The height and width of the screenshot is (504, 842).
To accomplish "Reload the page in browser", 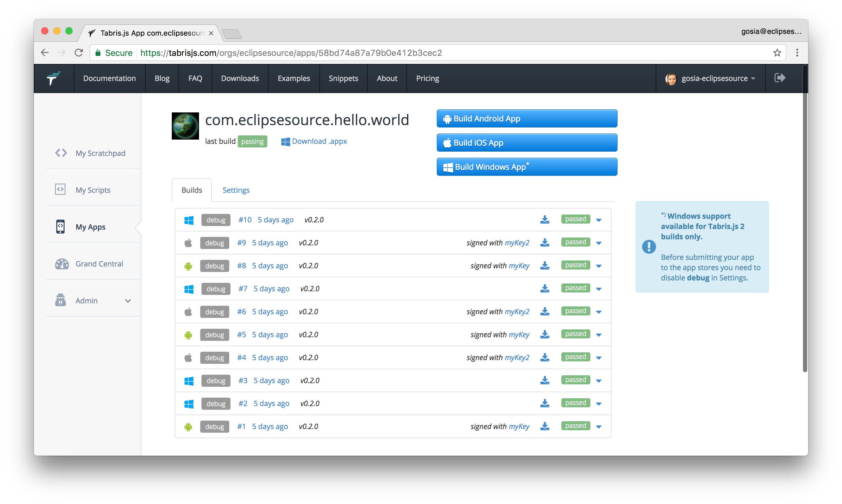I will pos(79,53).
